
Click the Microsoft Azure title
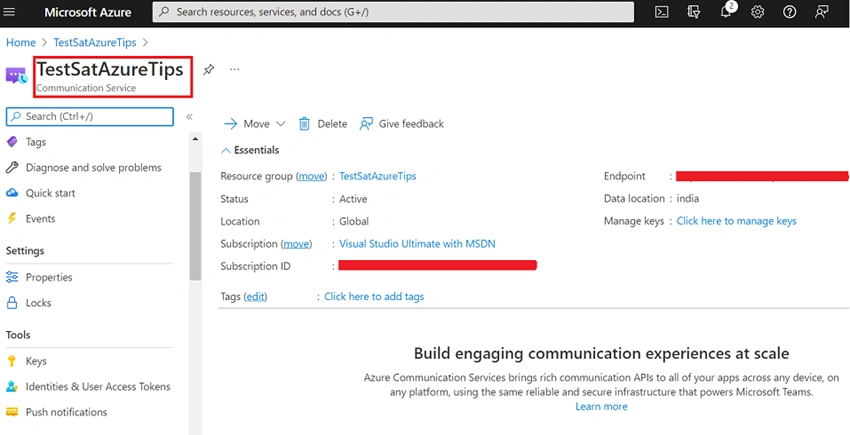88,12
